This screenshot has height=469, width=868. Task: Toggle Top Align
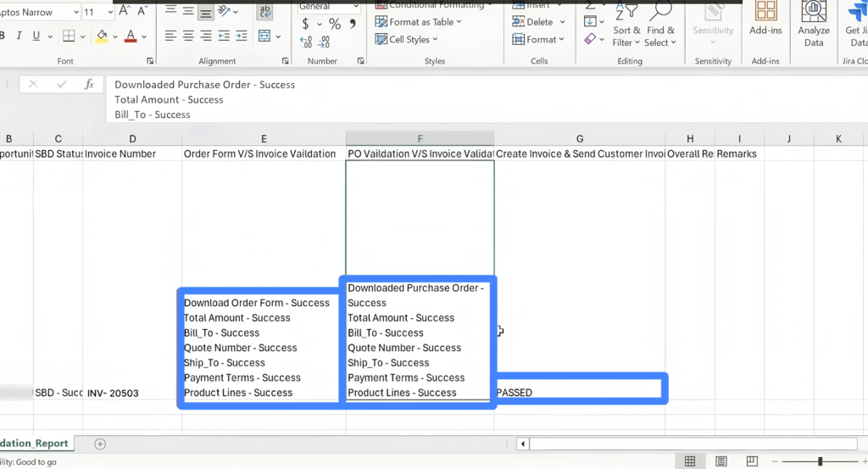170,10
